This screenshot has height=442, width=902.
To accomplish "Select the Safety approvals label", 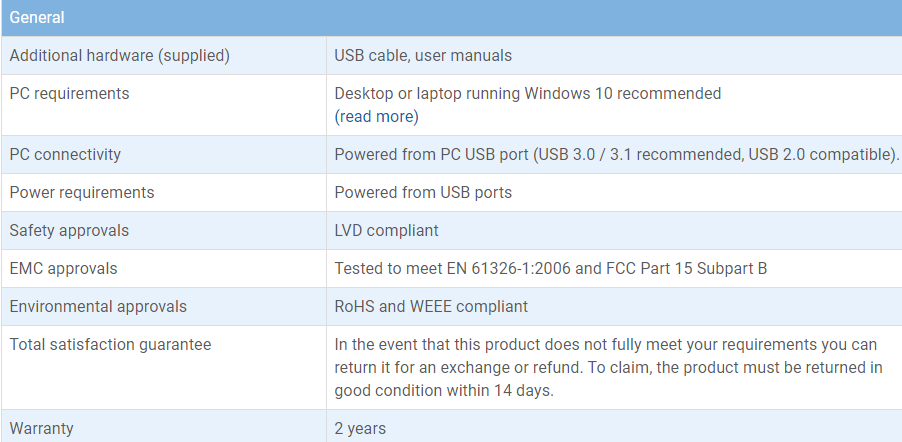I will coord(69,231).
